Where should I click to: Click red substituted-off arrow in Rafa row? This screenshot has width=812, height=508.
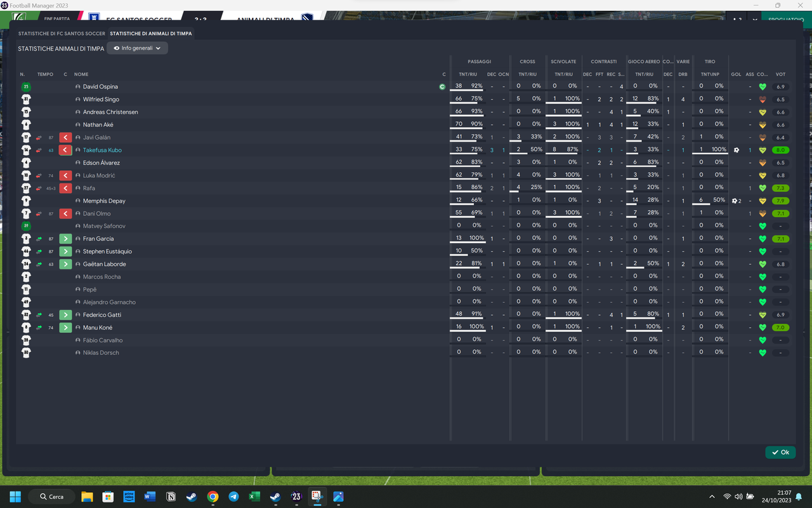(x=65, y=188)
